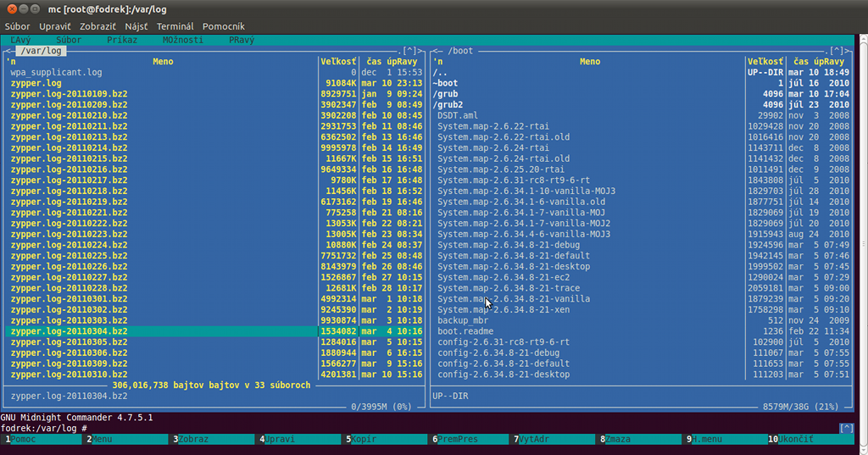868x455 pixels.
Task: Click F6 PremPres button
Action: (x=470, y=439)
